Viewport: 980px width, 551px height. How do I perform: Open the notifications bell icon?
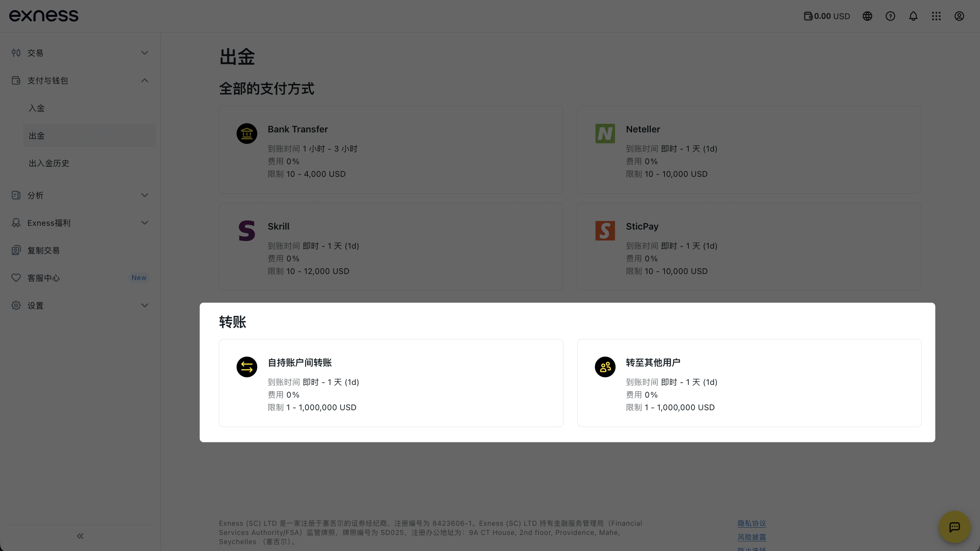(x=913, y=16)
